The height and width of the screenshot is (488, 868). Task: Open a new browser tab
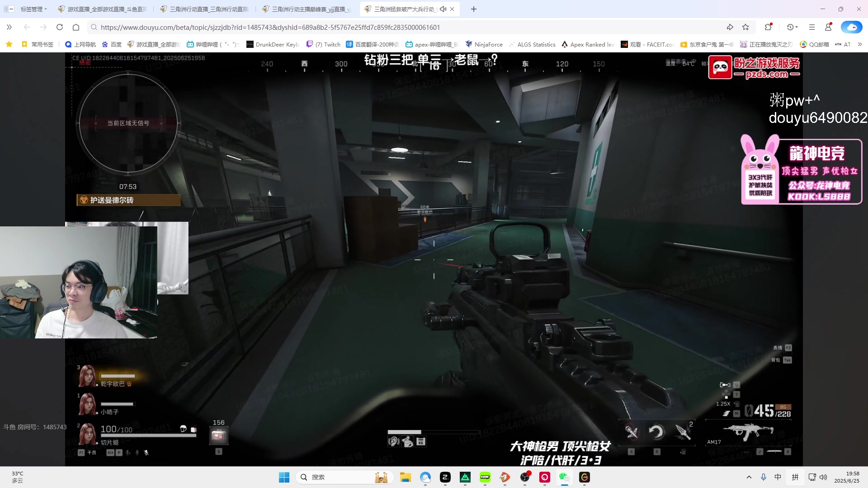[x=474, y=9]
